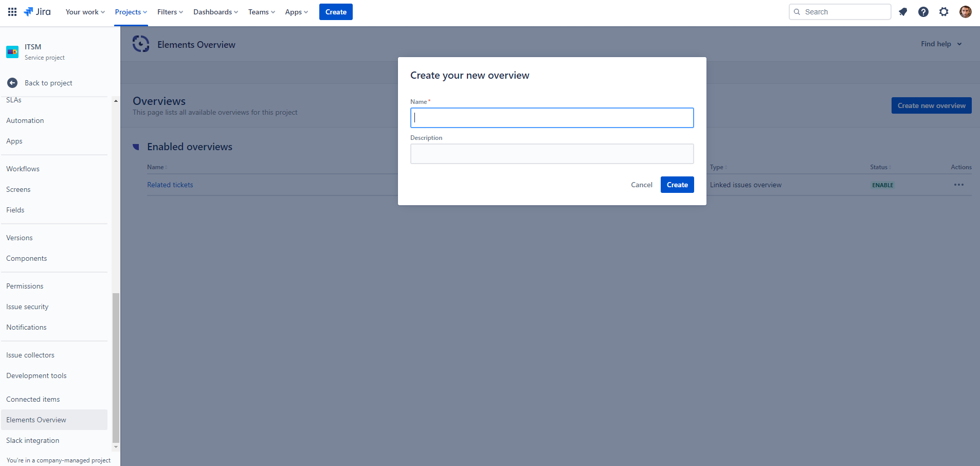Click the sidebar vertical scrollbar
This screenshot has height=466, width=980.
(x=116, y=367)
